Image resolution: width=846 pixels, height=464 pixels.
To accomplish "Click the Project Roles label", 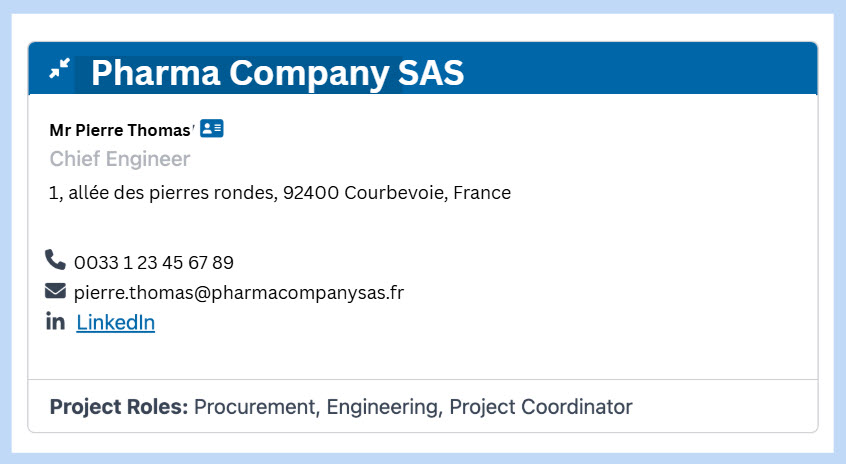I will (119, 407).
